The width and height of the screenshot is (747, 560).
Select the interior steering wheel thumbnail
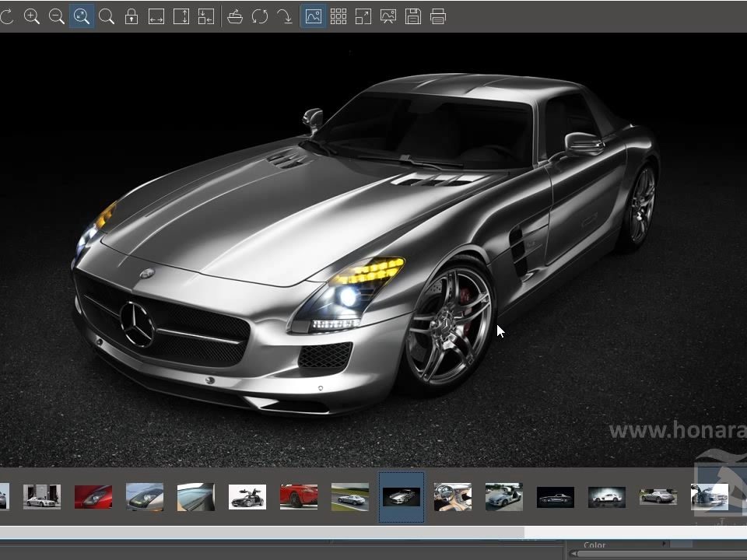coord(453,497)
